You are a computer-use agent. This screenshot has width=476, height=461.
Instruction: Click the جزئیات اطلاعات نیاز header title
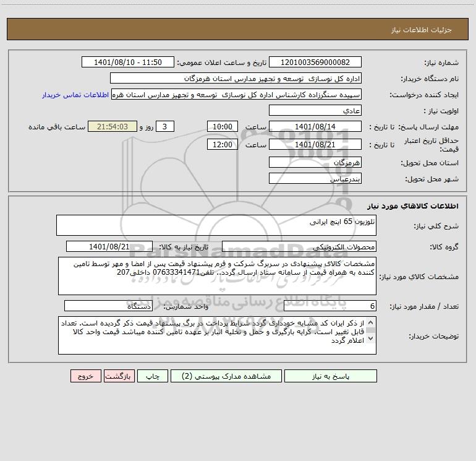click(x=421, y=30)
